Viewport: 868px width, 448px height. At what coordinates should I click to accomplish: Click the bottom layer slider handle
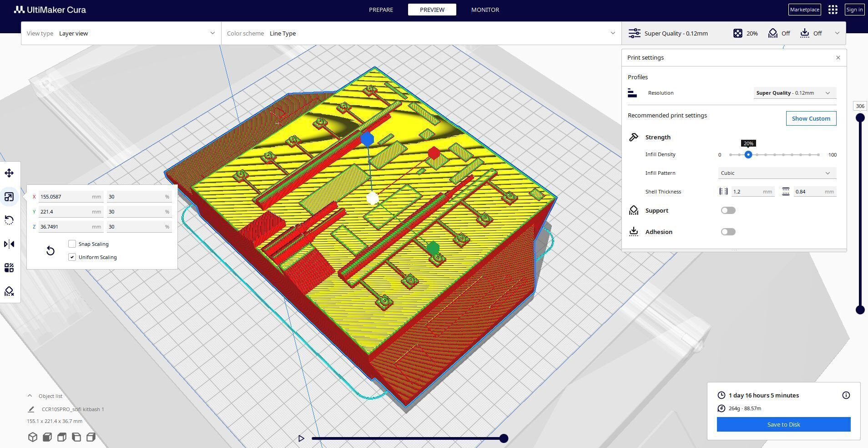[860, 310]
